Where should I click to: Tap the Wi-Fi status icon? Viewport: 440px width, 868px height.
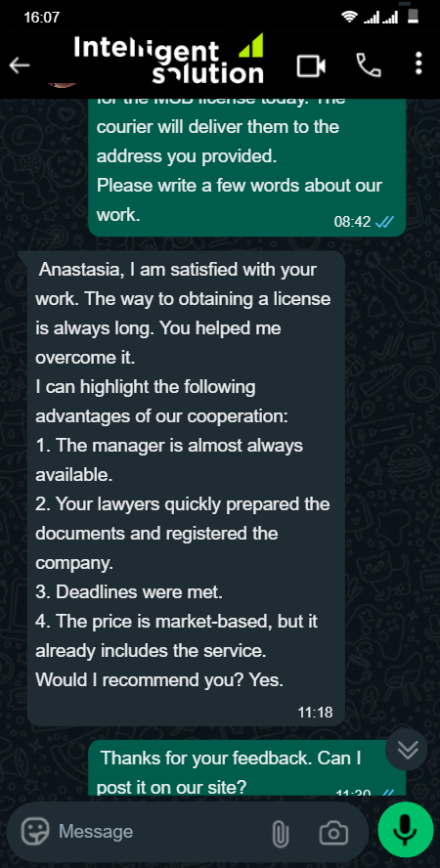(x=350, y=17)
